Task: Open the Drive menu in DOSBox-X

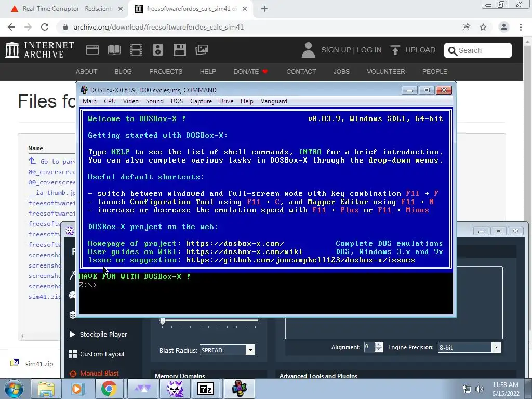Action: (226, 101)
